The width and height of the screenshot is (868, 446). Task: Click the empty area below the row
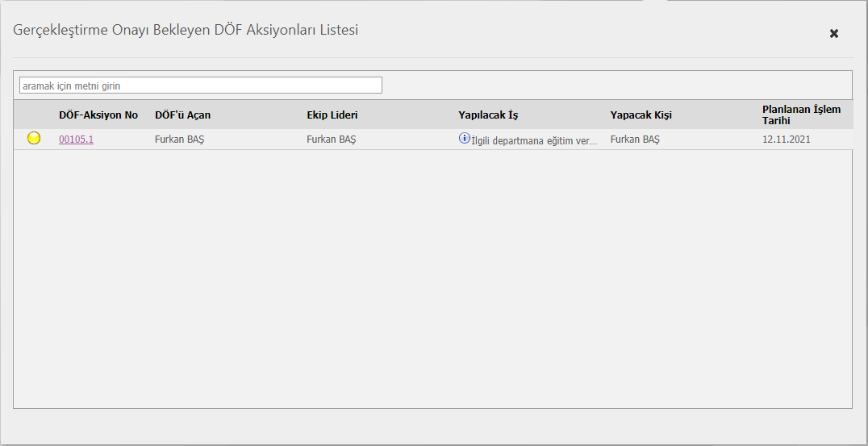pos(432,274)
